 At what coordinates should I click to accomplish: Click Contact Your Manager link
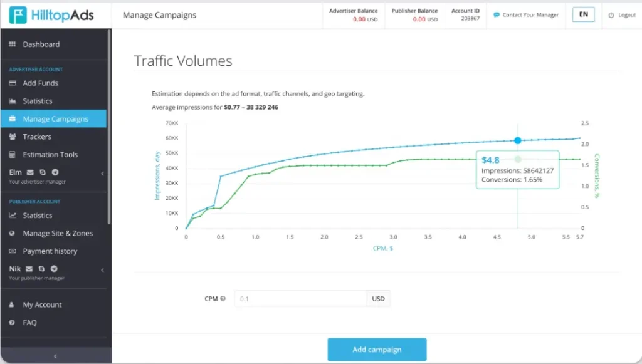(x=530, y=15)
